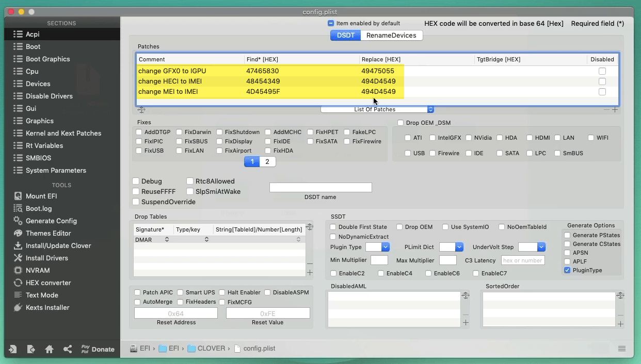The height and width of the screenshot is (364, 641).
Task: Click the PayPal Donate button
Action: 98,349
